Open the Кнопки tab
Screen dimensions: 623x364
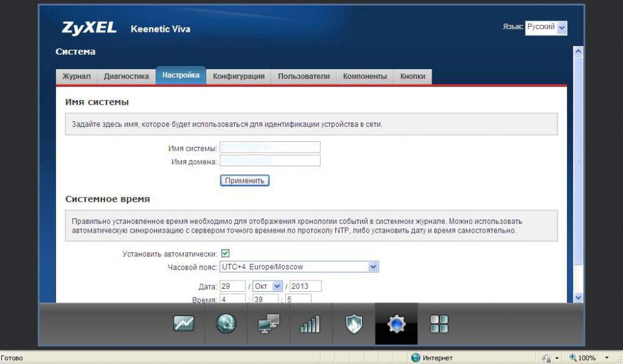(x=412, y=76)
